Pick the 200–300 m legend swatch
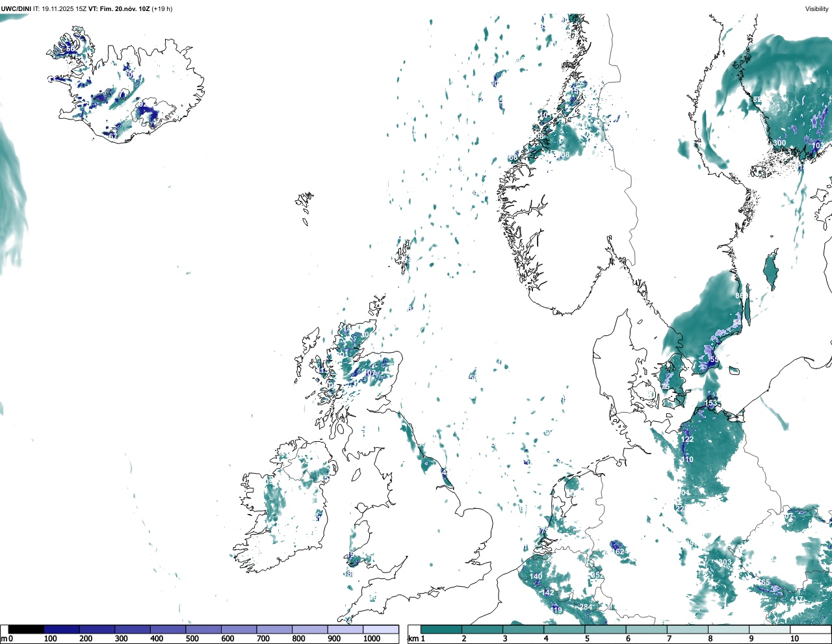Viewport: 832px width, 644px height. 97,630
